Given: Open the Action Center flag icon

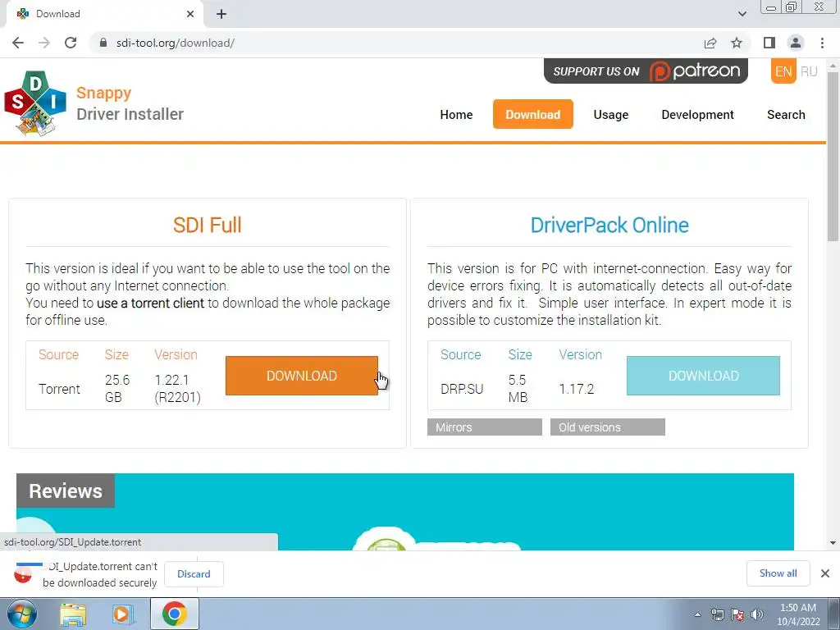Looking at the screenshot, I should click(737, 614).
